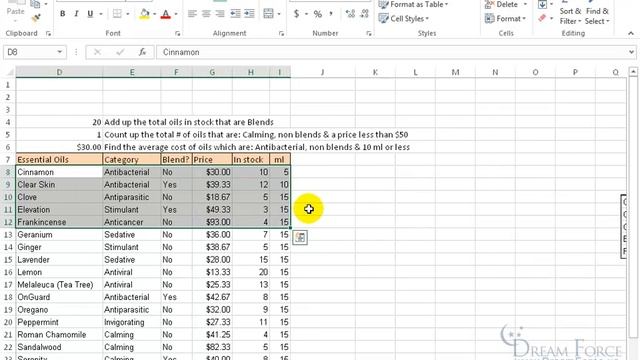Open Merge & Center dropdown arrow
The height and width of the screenshot is (360, 640).
click(x=279, y=14)
